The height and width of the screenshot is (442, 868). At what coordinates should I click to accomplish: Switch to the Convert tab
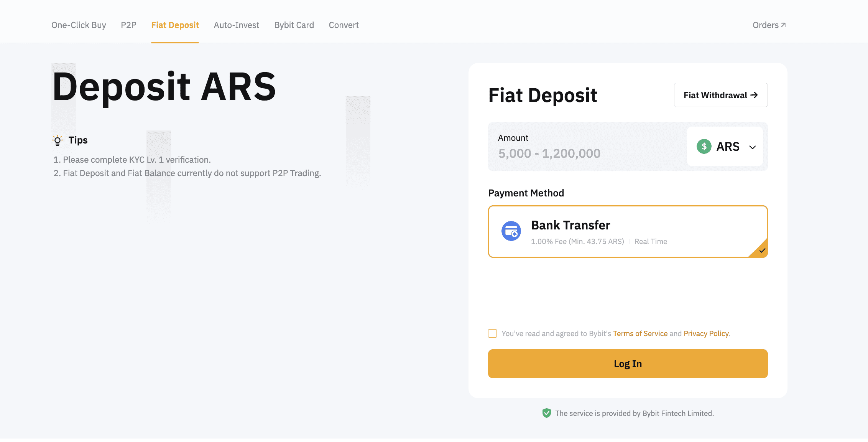click(x=344, y=25)
